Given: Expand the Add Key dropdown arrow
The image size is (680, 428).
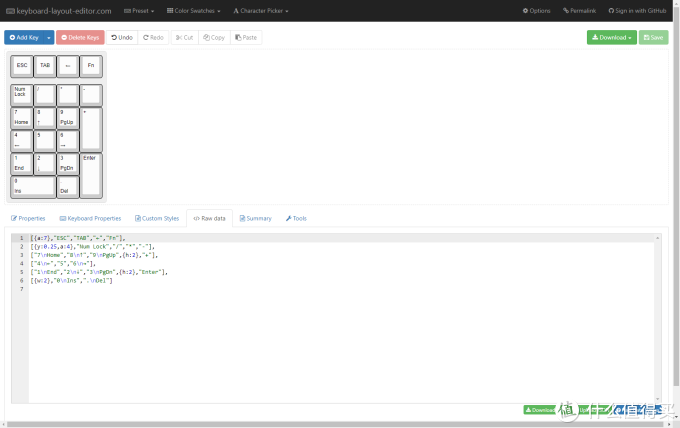Looking at the screenshot, I should (x=47, y=37).
